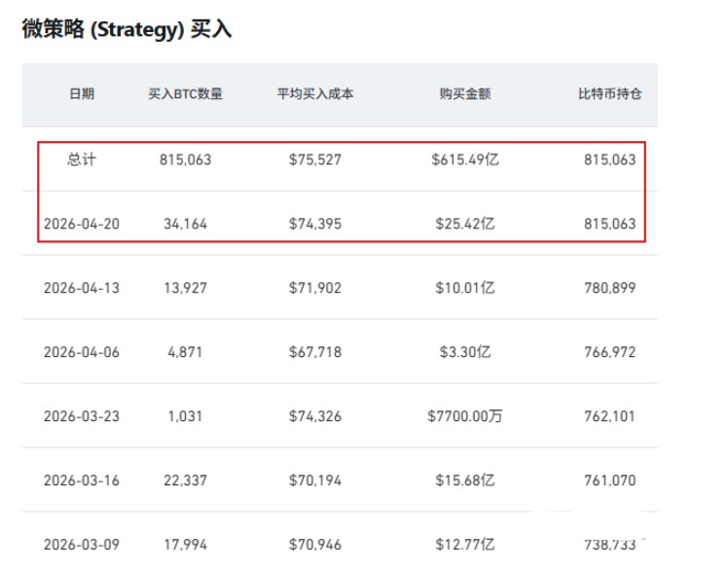This screenshot has width=728, height=570.
Task: Select the $615.49亿 total purchase amount
Action: coord(465,160)
